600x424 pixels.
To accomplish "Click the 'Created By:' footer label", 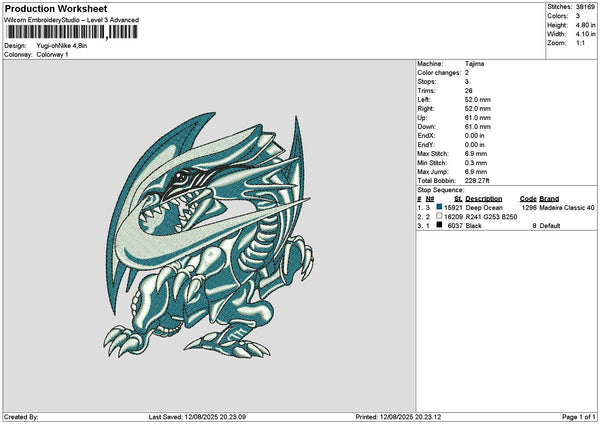I will pyautogui.click(x=21, y=417).
